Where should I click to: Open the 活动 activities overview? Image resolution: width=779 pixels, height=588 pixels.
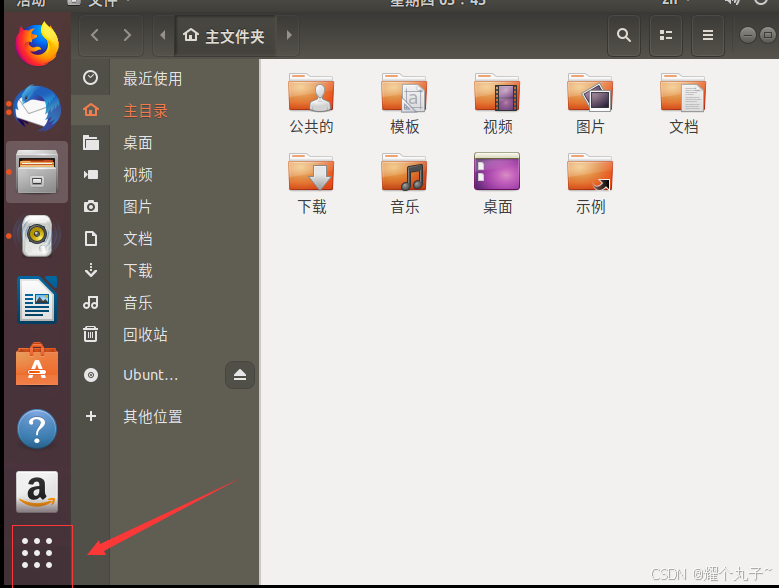tap(31, 3)
